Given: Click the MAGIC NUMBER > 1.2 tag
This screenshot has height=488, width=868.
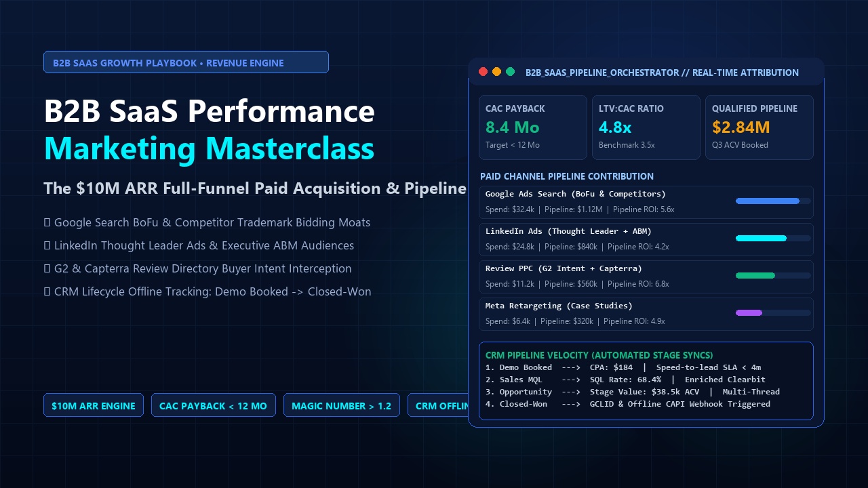Looking at the screenshot, I should pyautogui.click(x=341, y=405).
